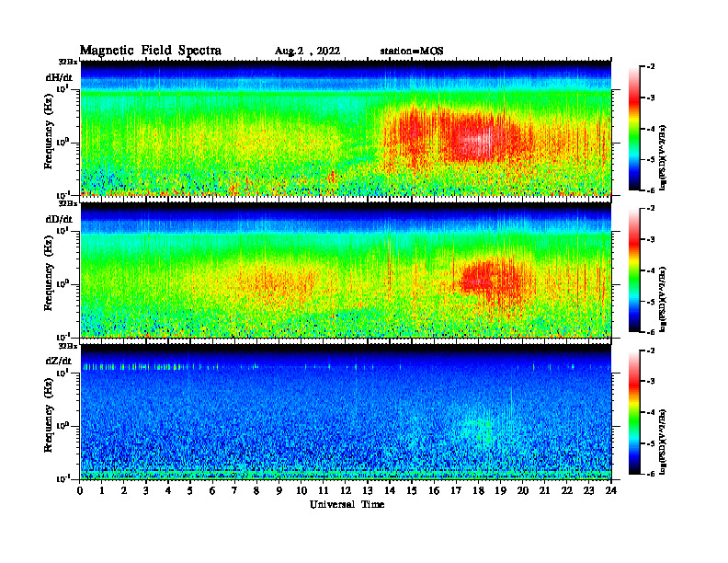Click hour 20 on the Universal Time axis

pyautogui.click(x=522, y=490)
